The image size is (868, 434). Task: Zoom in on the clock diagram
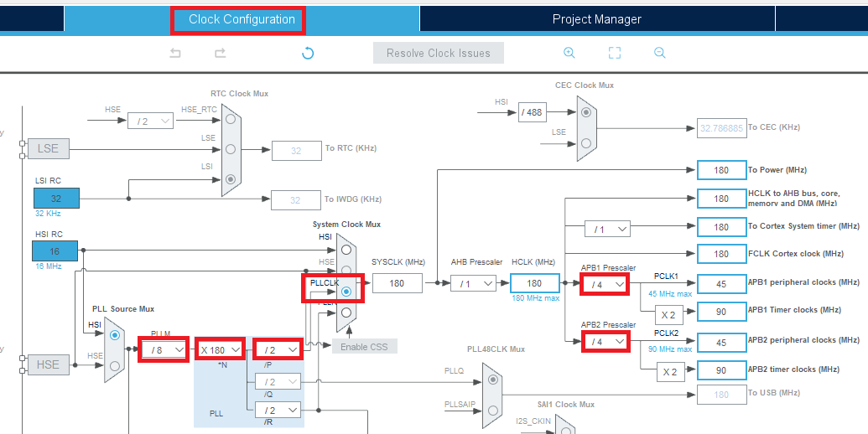(x=569, y=53)
